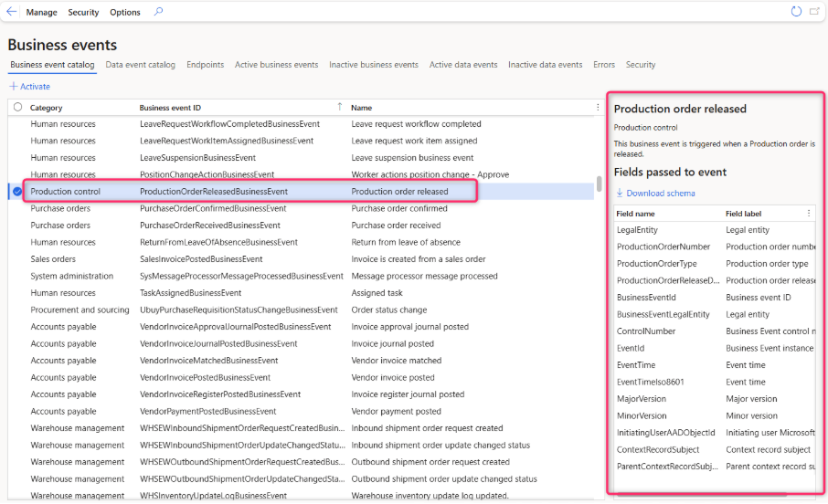The height and width of the screenshot is (504, 828).
Task: Open the Manage menu
Action: tap(41, 12)
